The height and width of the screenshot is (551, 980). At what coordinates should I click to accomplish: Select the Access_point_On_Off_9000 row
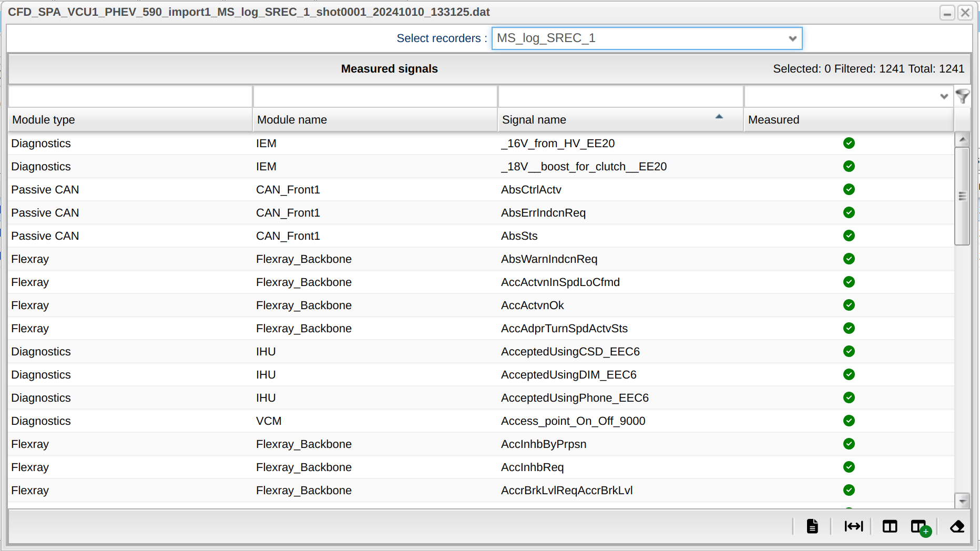(573, 421)
